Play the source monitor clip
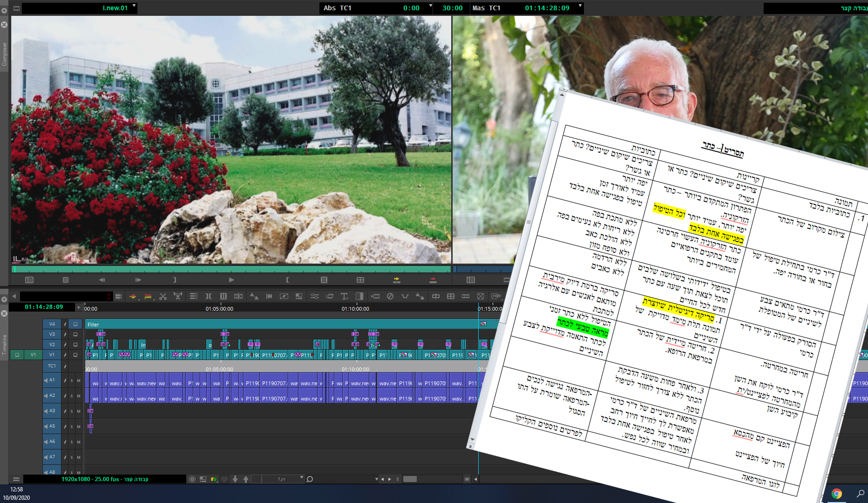The width and height of the screenshot is (868, 503). (x=231, y=280)
